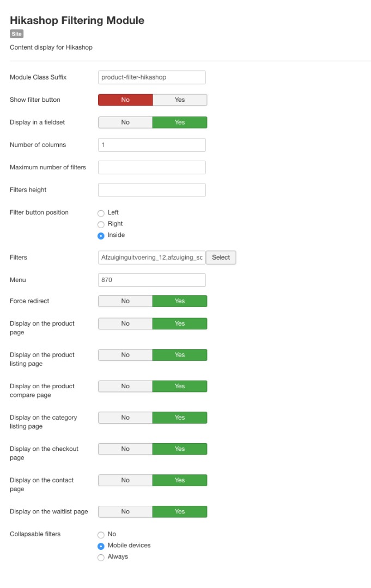Disable Display on the checkout page
The height and width of the screenshot is (588, 371).
tap(125, 449)
